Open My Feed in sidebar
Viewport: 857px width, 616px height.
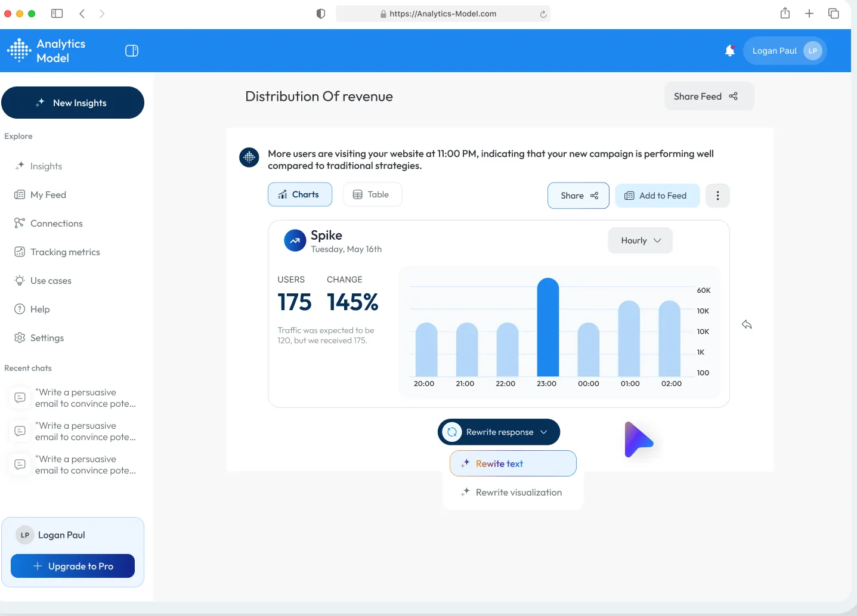pos(48,195)
